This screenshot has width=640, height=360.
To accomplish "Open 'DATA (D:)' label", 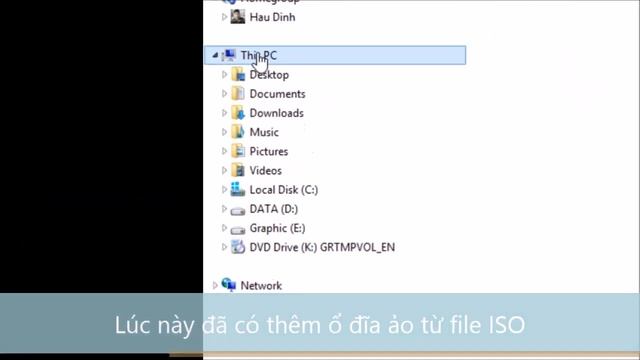I will click(x=274, y=209).
